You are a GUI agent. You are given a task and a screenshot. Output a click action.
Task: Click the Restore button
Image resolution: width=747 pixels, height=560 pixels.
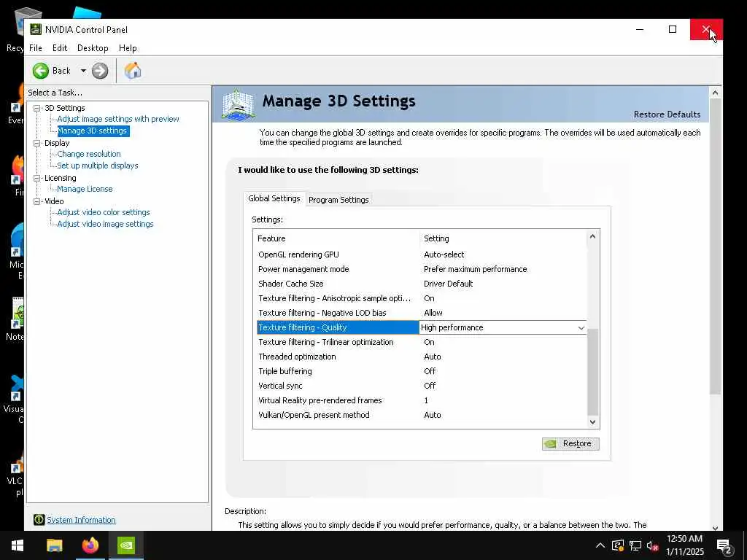[570, 443]
